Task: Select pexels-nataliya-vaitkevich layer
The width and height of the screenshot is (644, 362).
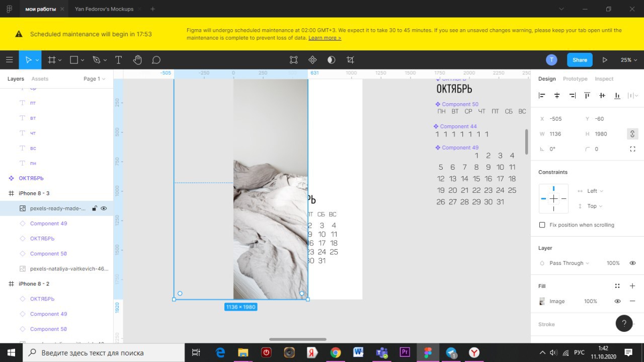Action: coord(56,269)
